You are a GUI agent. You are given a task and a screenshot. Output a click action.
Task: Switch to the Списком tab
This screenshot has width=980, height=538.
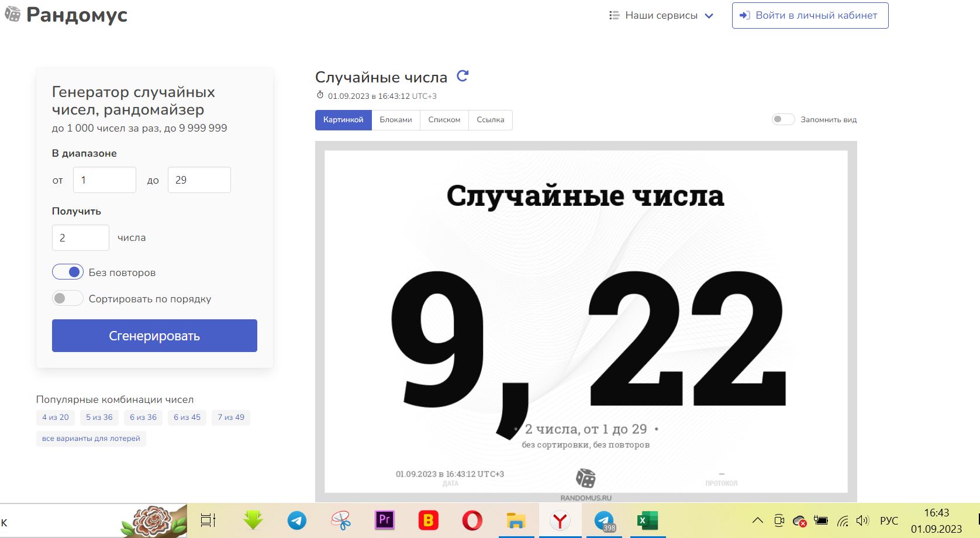(444, 120)
